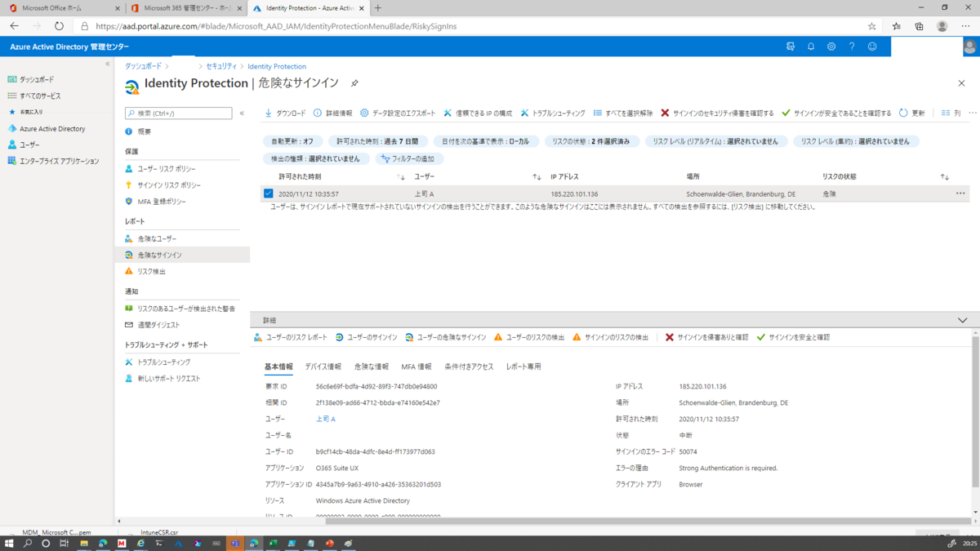Open 新しいサポート リクエスト

coord(163,378)
